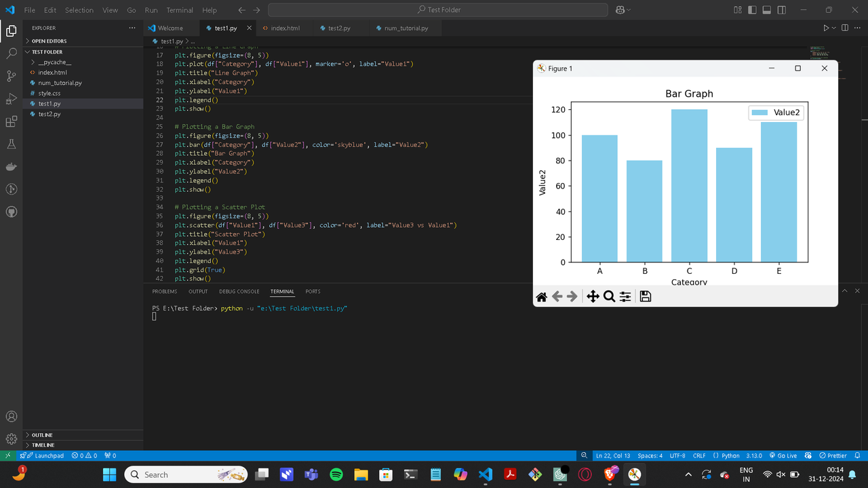This screenshot has height=488, width=868.
Task: Click the Home reset view icon in Figure 1
Action: pyautogui.click(x=541, y=296)
